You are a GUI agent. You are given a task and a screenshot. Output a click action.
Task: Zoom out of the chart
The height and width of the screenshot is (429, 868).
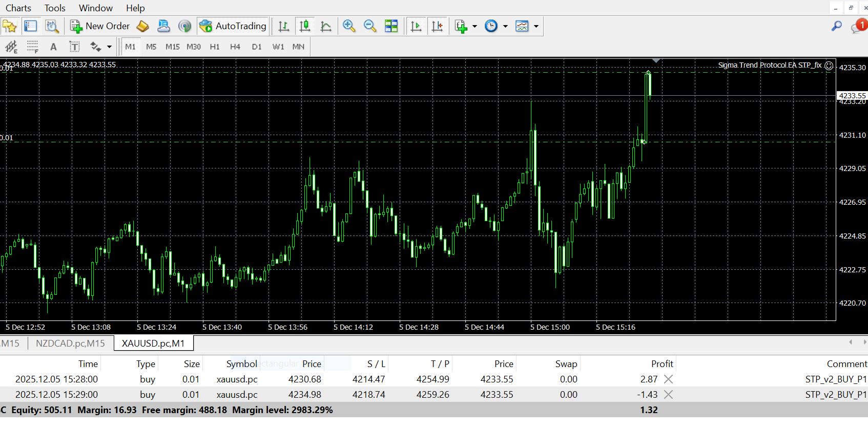(370, 26)
